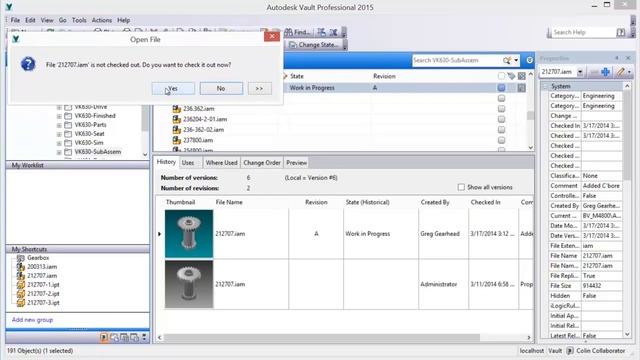The image size is (640, 360).
Task: Select the VK630-Finished folder icon
Action: pos(68,116)
